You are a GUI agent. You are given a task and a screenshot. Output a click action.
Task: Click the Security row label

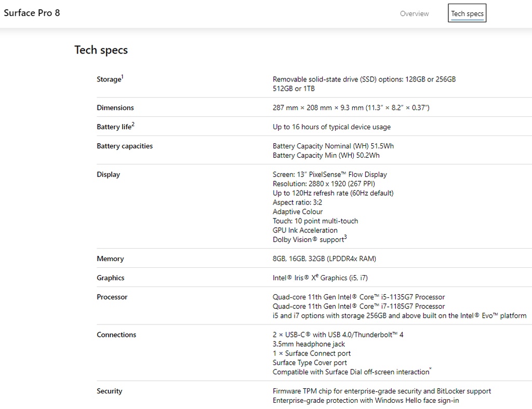(x=109, y=391)
